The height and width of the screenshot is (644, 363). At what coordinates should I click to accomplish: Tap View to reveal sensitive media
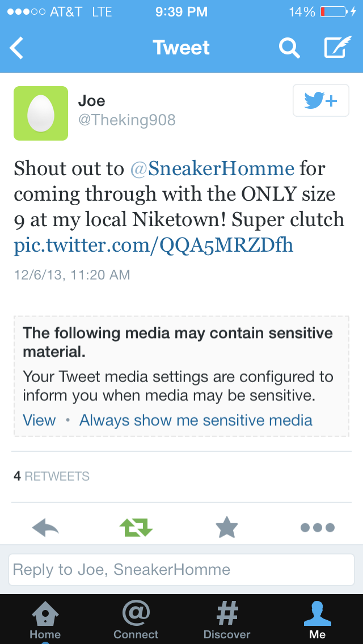coord(39,420)
